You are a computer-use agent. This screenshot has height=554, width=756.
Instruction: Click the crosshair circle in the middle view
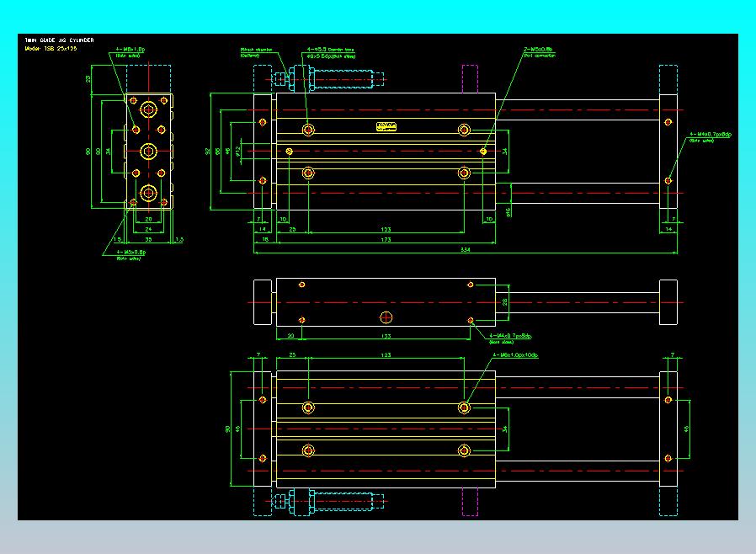[x=386, y=317]
